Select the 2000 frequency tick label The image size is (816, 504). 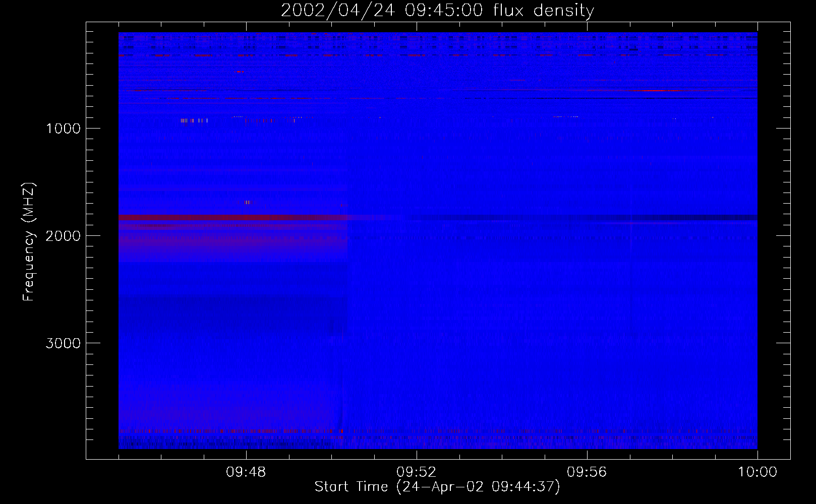point(64,236)
